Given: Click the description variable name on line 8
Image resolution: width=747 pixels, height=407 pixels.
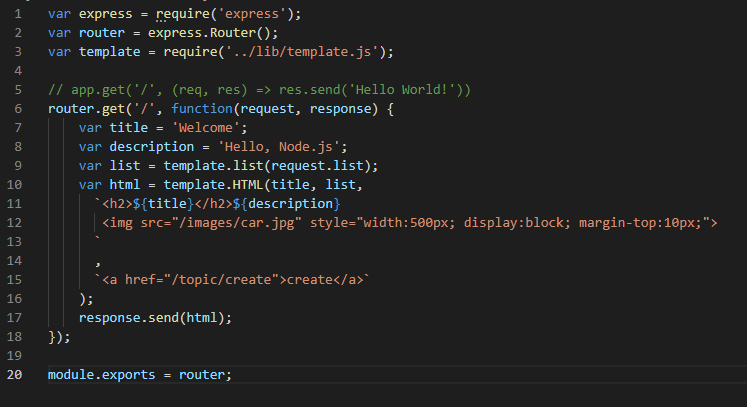Looking at the screenshot, I should point(151,147).
